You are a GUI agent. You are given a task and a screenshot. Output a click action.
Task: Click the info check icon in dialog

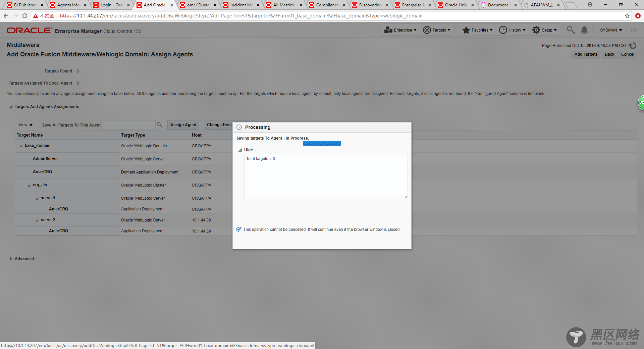(x=239, y=229)
